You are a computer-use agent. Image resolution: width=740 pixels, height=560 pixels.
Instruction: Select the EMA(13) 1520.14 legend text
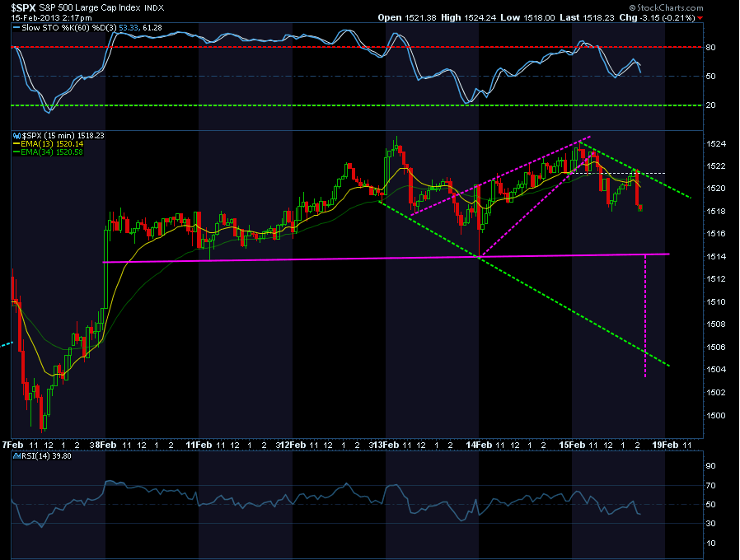pos(53,144)
